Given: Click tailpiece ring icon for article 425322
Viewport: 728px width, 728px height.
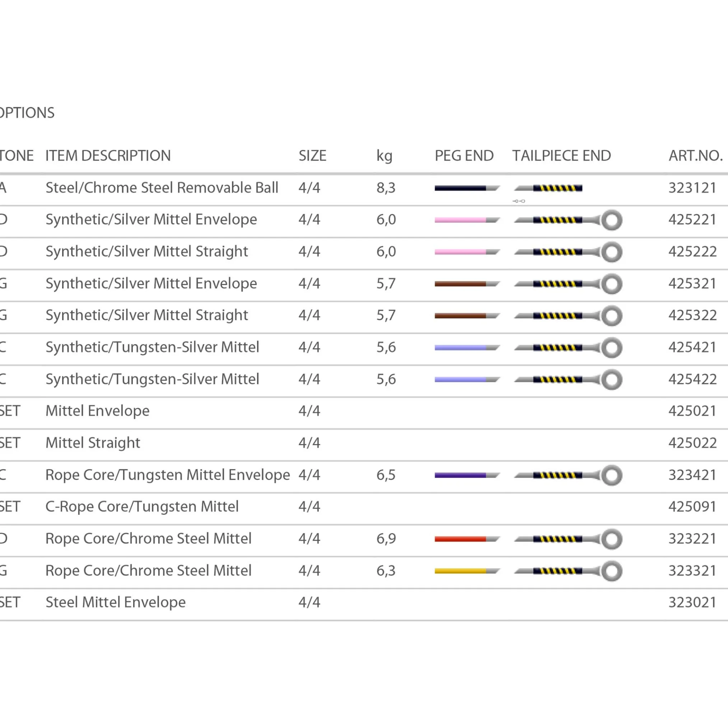Looking at the screenshot, I should tap(611, 316).
